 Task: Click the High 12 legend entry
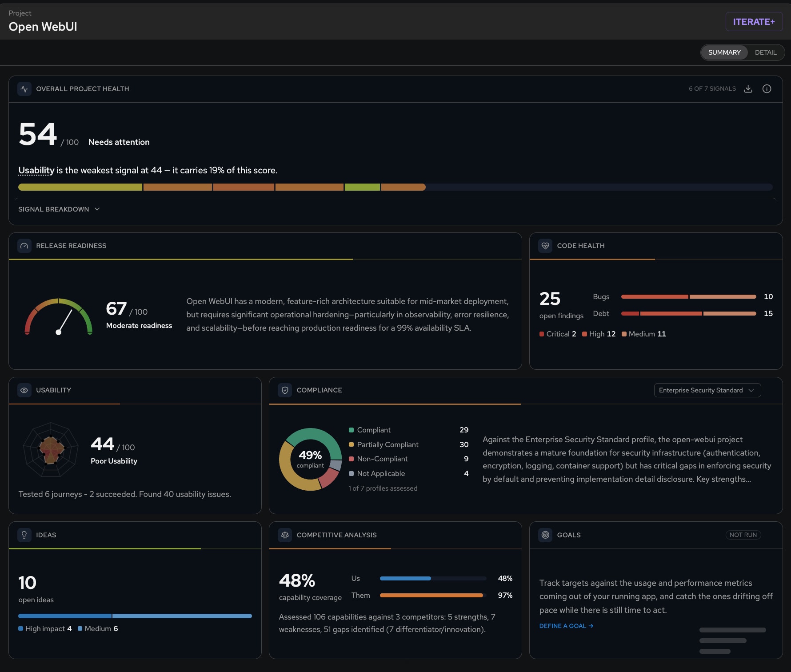pos(599,334)
